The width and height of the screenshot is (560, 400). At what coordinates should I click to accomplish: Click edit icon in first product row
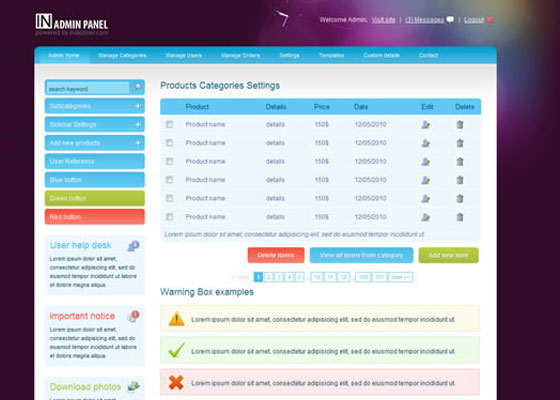click(x=425, y=125)
